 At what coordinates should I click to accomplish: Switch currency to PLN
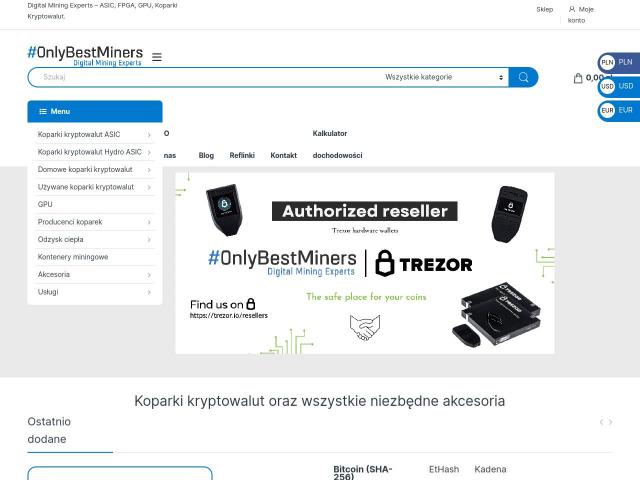[x=618, y=62]
